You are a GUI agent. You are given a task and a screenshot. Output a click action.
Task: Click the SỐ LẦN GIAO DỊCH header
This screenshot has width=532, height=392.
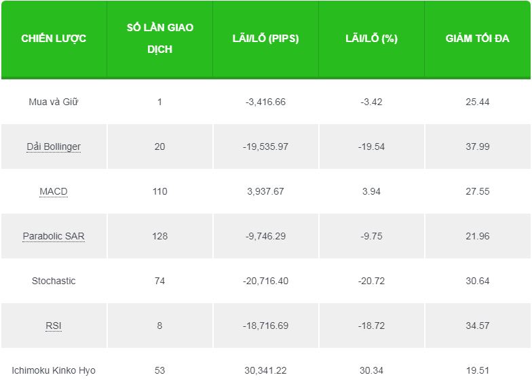(x=159, y=39)
